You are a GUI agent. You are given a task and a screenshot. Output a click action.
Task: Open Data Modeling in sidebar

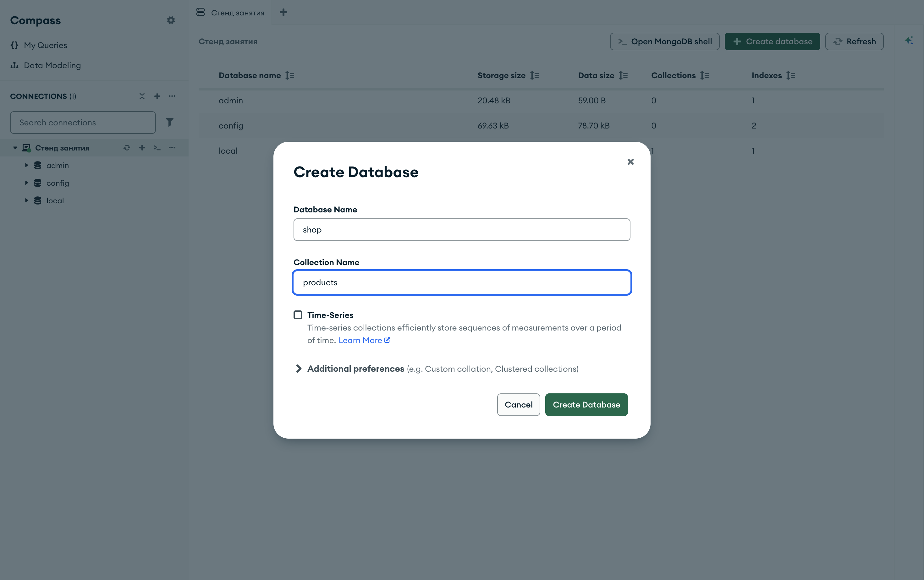[x=46, y=65]
